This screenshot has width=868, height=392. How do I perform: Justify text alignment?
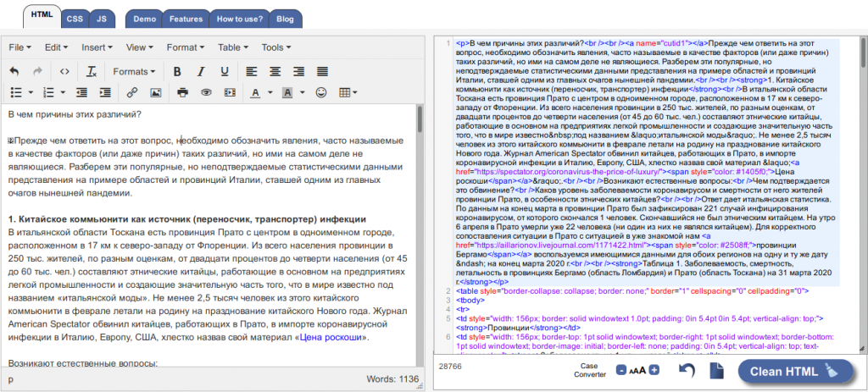[x=322, y=71]
